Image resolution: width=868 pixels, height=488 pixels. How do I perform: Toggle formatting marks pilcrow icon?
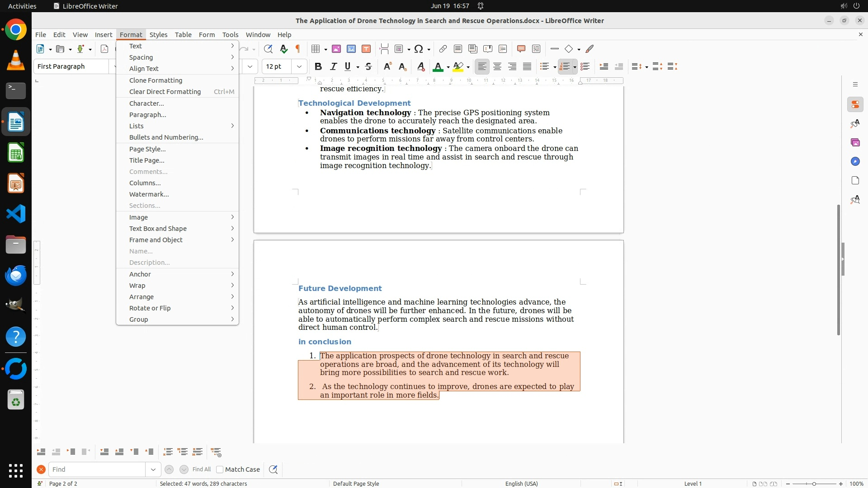[x=298, y=49]
